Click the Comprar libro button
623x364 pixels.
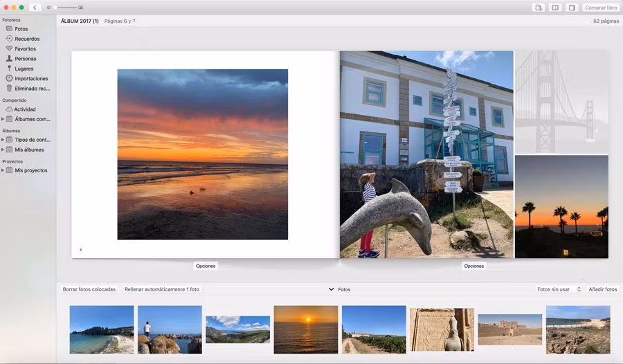coord(601,8)
